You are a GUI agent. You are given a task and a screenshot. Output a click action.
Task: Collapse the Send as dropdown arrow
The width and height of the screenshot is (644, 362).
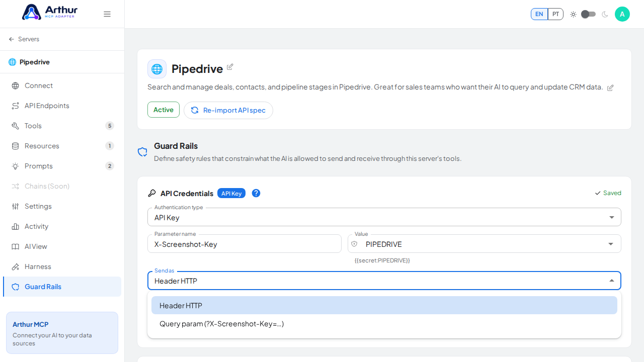pyautogui.click(x=612, y=281)
